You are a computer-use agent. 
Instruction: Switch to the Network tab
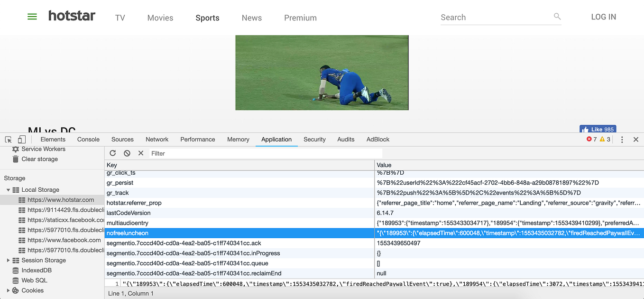tap(157, 140)
